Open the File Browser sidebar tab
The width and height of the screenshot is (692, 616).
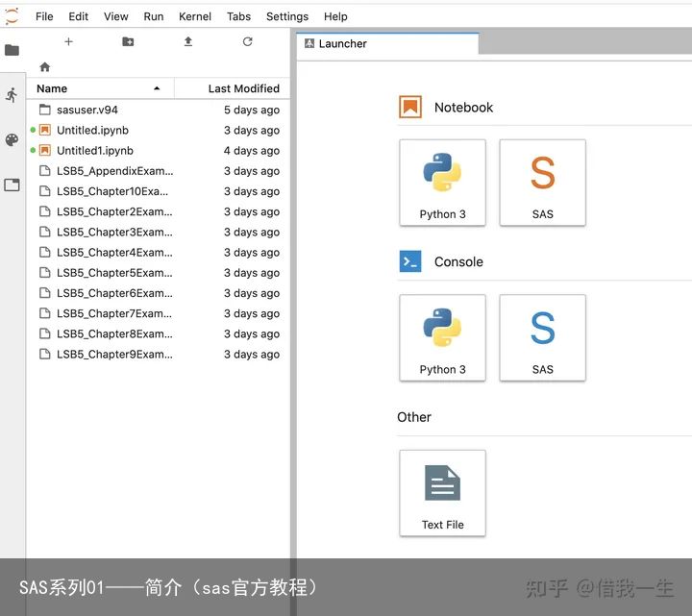(x=12, y=50)
